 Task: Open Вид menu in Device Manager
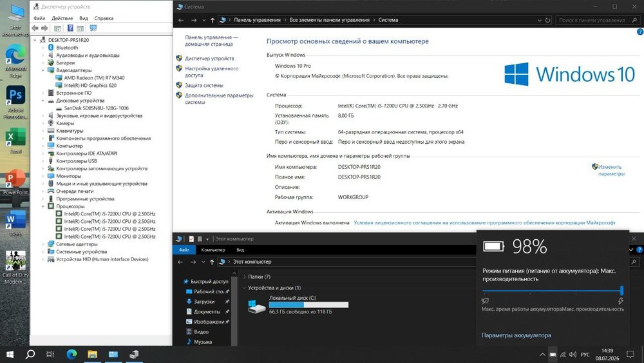tap(84, 18)
